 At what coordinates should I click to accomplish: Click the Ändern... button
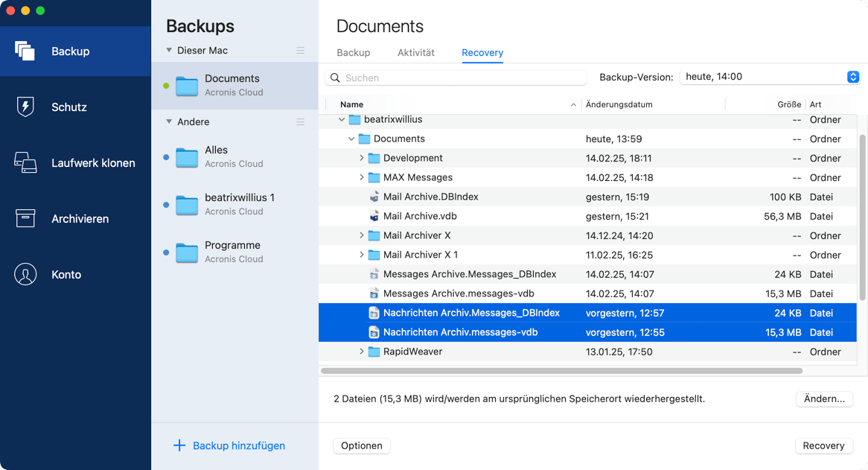[x=824, y=398]
